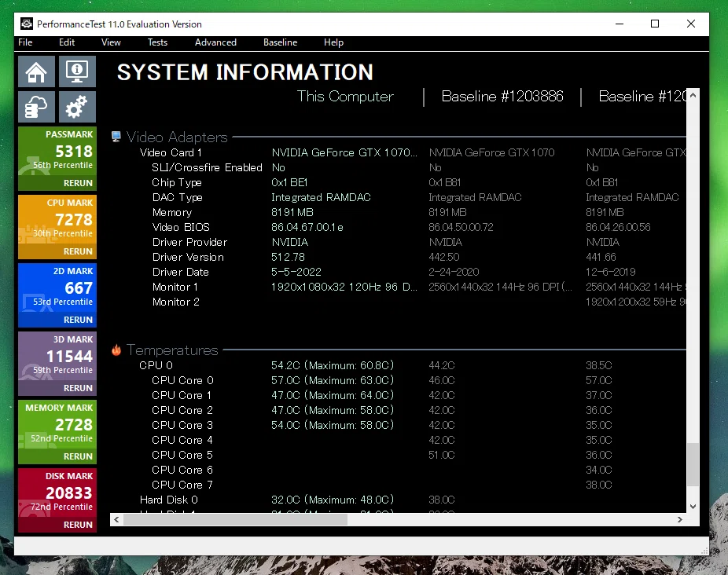
Task: Select the CPU Core 3 row label
Action: [182, 425]
